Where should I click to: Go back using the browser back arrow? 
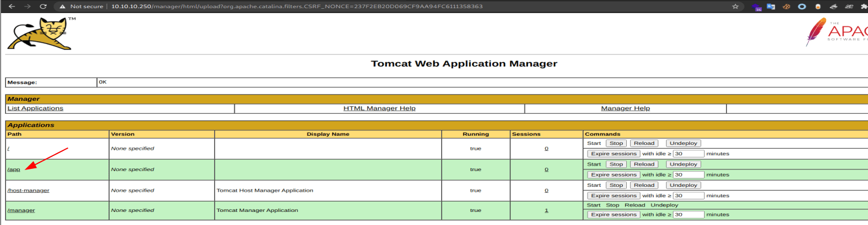tap(11, 7)
